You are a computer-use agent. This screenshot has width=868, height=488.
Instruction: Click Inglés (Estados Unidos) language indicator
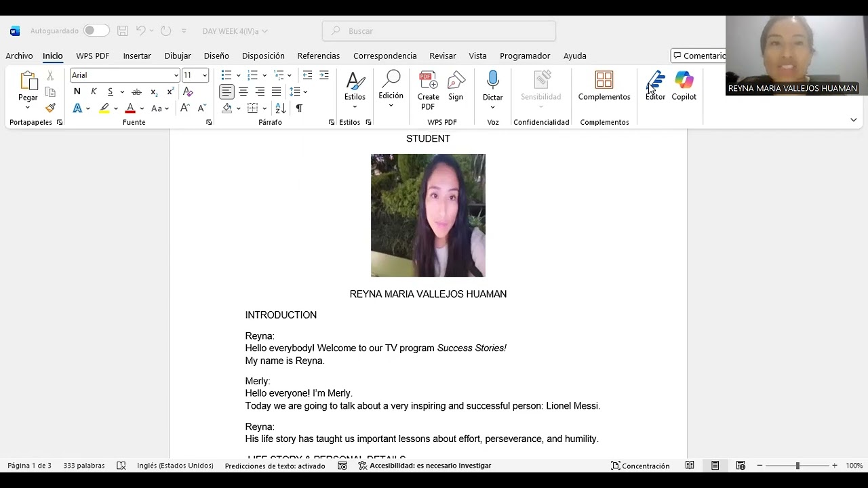pyautogui.click(x=175, y=466)
